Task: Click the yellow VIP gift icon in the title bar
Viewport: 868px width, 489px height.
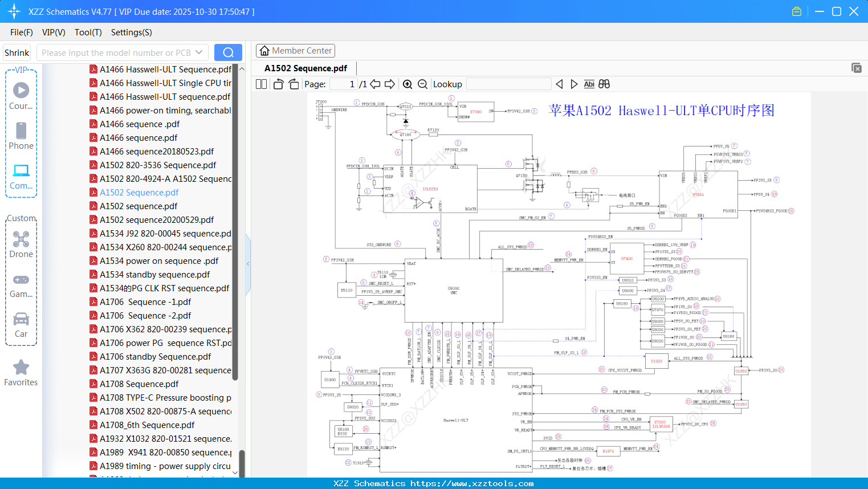Action: click(x=797, y=11)
